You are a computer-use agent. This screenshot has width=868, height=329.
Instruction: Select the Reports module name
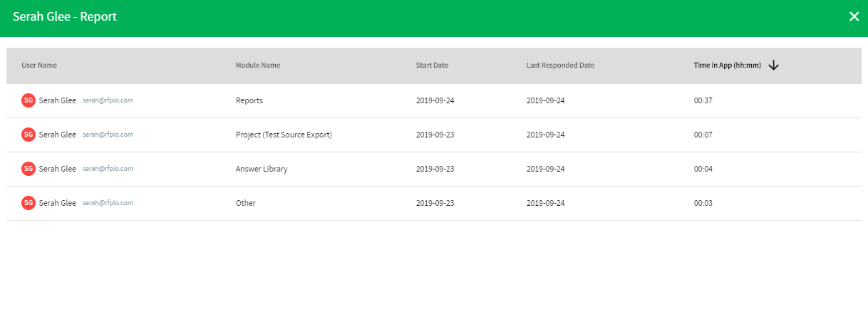coord(249,100)
